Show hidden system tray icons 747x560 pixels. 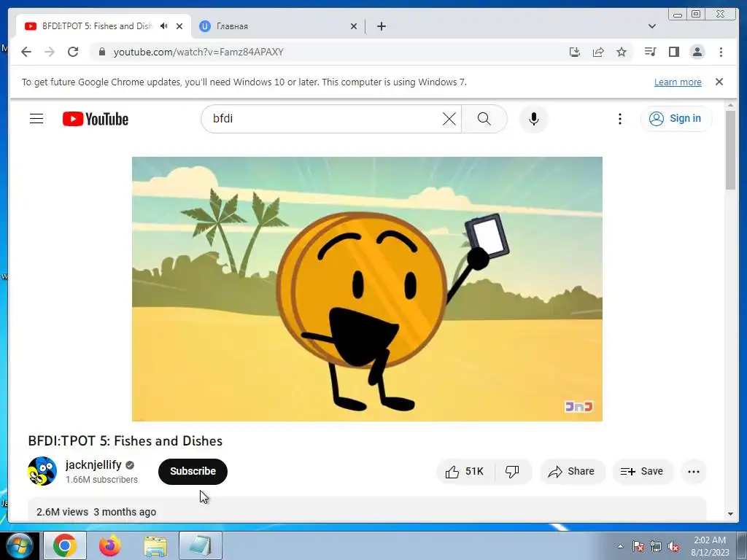[x=620, y=546]
